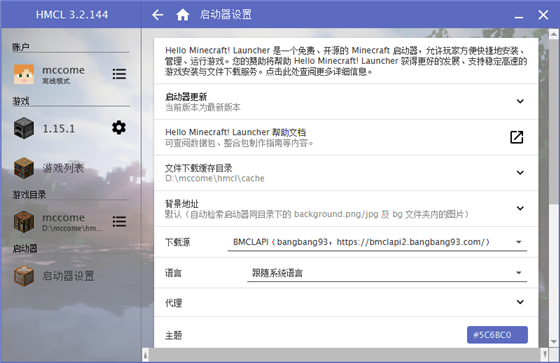Click the 离线模式 text under mccome
The image size is (560, 363).
56,81
